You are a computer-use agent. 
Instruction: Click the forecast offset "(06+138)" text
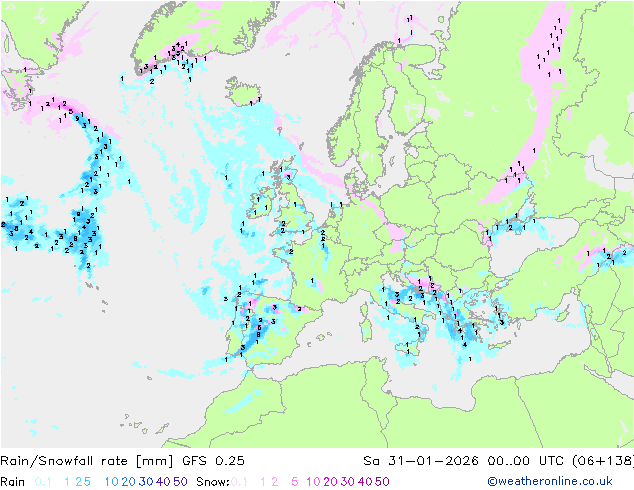[x=602, y=461]
